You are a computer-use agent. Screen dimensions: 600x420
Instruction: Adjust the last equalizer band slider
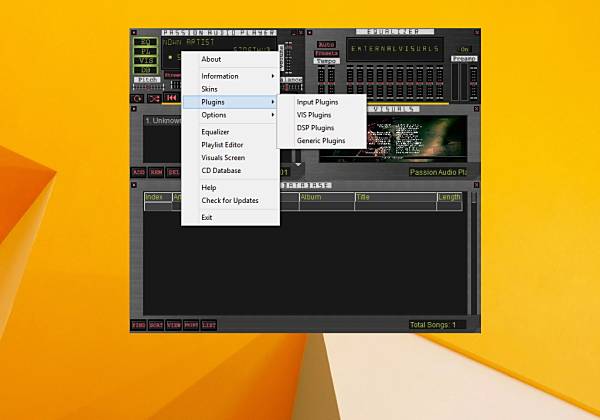[x=440, y=82]
